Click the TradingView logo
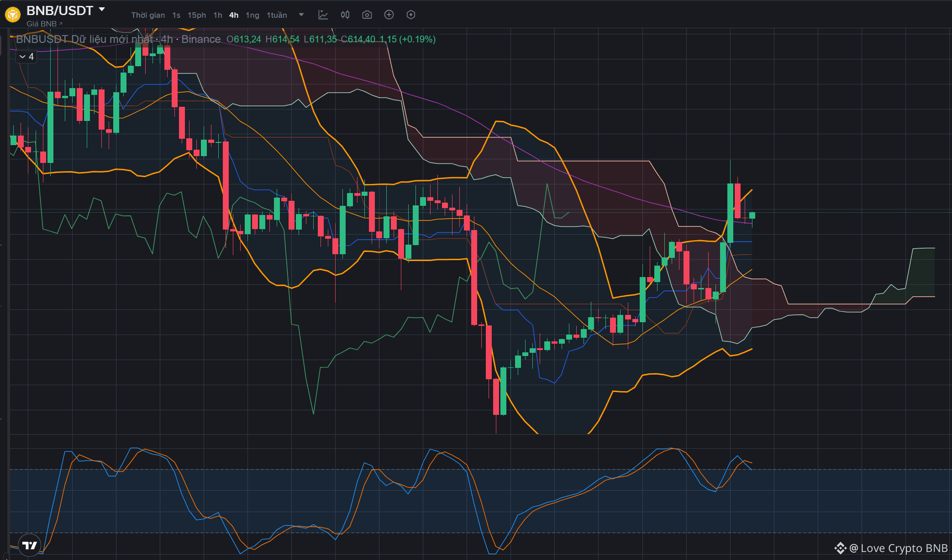The image size is (952, 560). click(x=30, y=545)
